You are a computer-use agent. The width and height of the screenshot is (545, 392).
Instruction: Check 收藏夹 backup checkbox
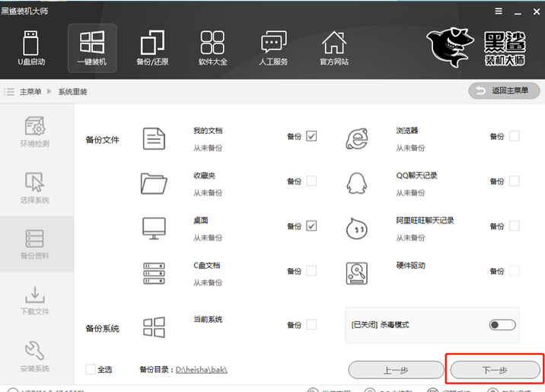pos(311,181)
